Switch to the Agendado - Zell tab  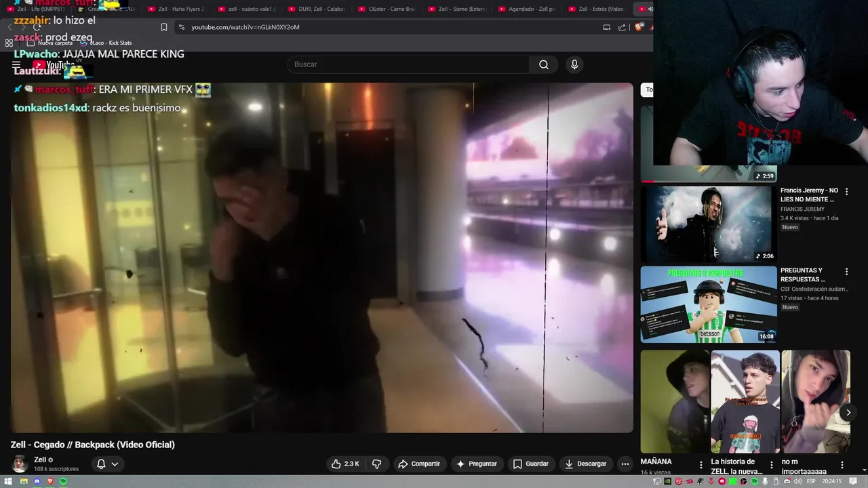[x=526, y=9]
